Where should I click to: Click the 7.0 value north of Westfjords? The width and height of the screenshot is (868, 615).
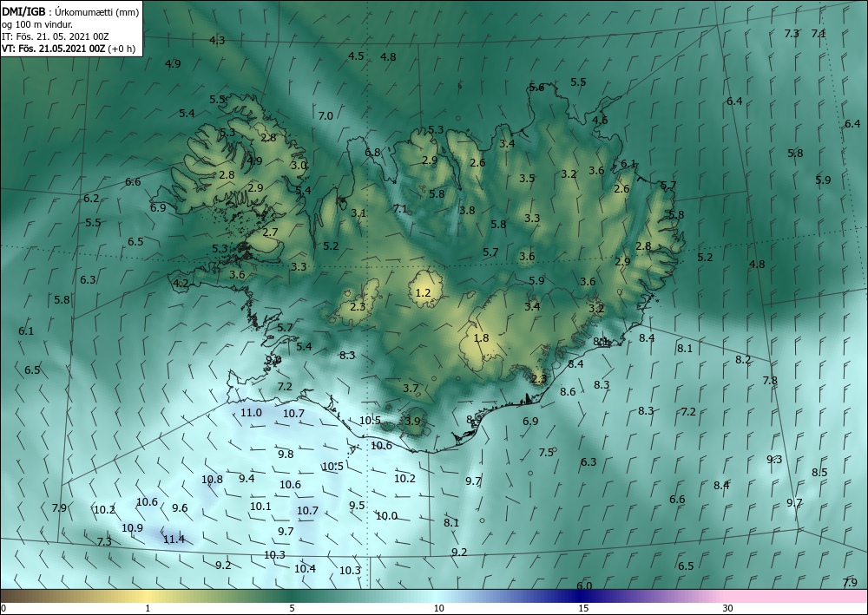325,116
